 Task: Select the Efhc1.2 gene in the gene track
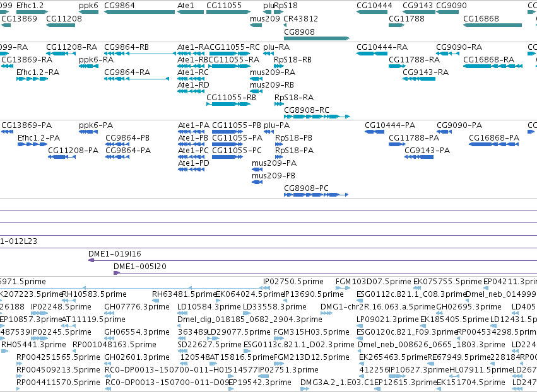click(x=32, y=12)
